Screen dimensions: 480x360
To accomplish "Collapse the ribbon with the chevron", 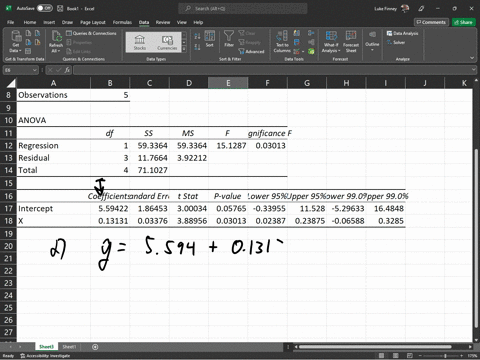I will pyautogui.click(x=472, y=58).
